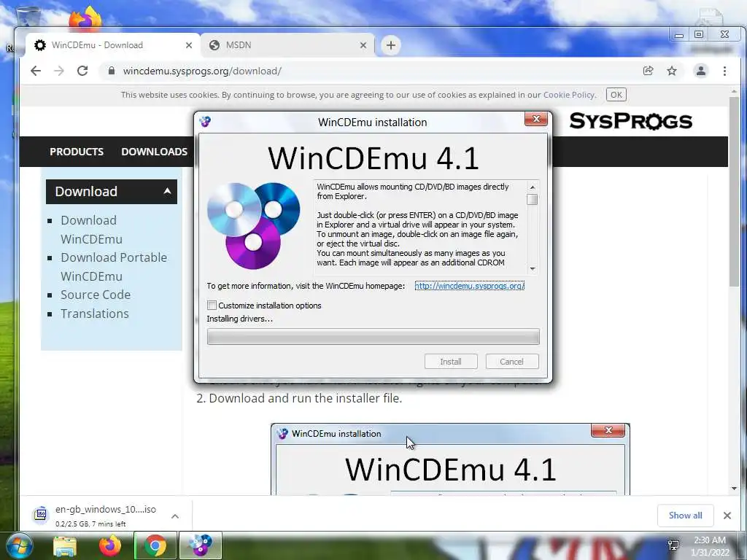
Task: Open the PRODUCTS menu
Action: (77, 152)
